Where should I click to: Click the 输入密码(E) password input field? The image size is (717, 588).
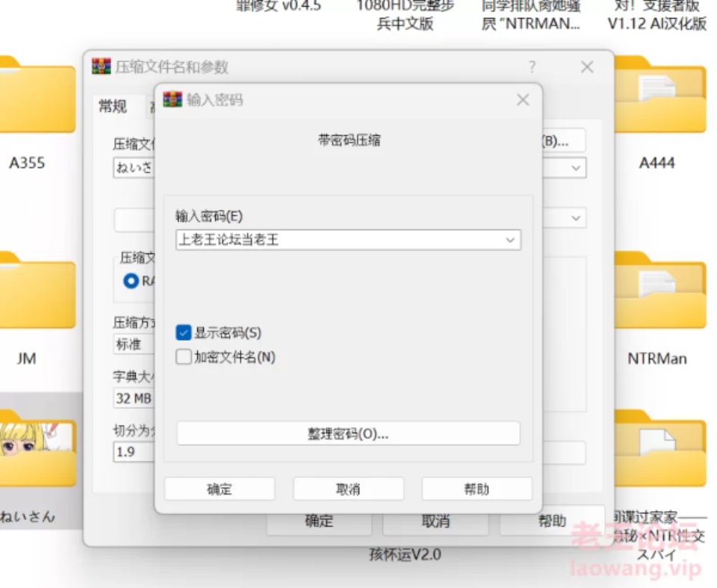pos(348,240)
